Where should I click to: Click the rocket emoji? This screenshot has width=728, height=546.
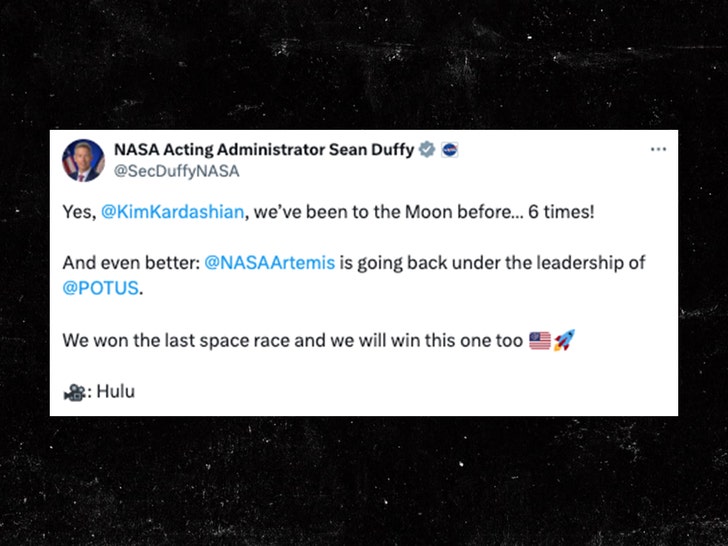(564, 340)
